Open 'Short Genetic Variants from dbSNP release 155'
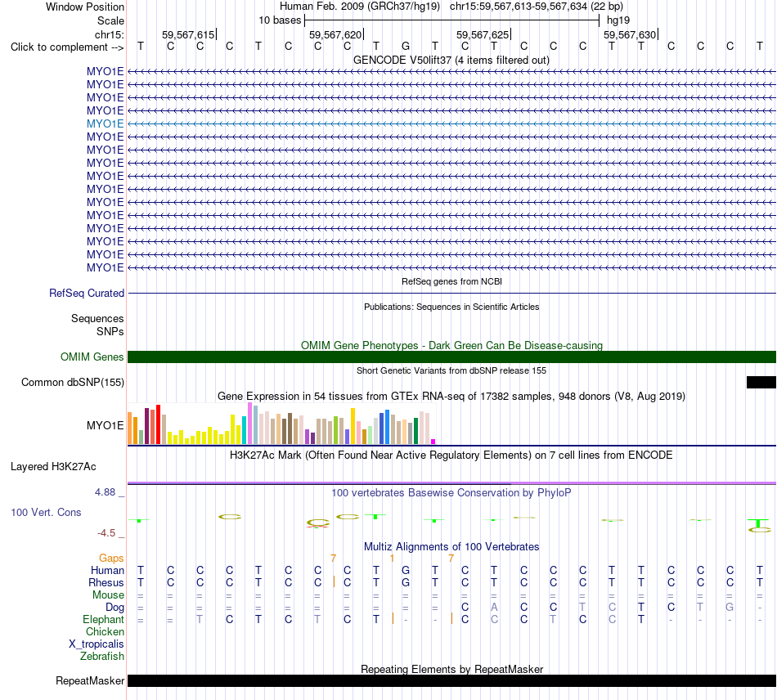 (x=451, y=370)
